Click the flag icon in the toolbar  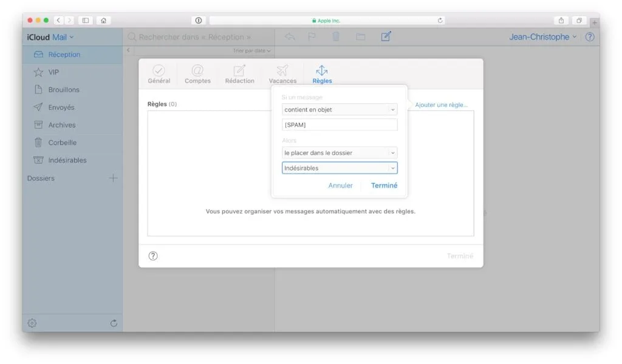[x=311, y=37]
